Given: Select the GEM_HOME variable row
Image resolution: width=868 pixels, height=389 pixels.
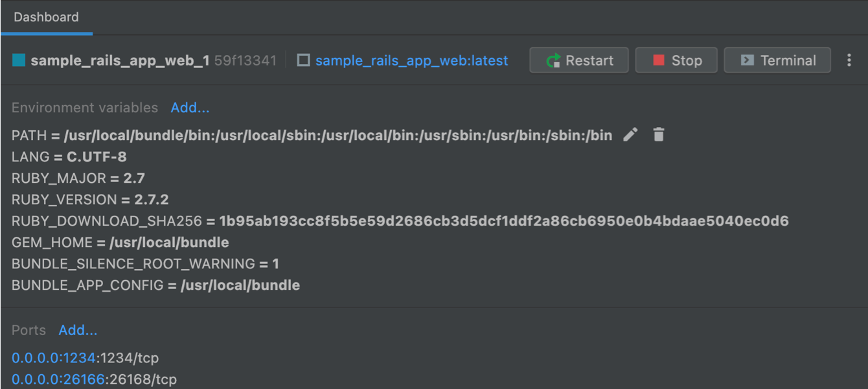Looking at the screenshot, I should [x=120, y=242].
